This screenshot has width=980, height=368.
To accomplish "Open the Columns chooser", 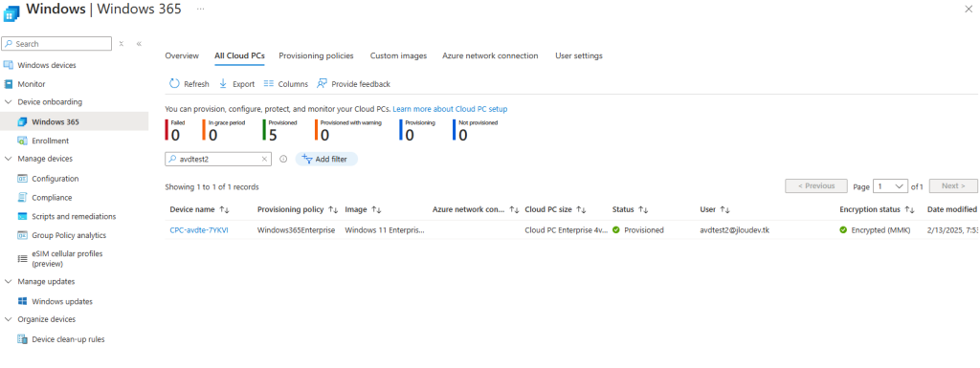I will [285, 83].
